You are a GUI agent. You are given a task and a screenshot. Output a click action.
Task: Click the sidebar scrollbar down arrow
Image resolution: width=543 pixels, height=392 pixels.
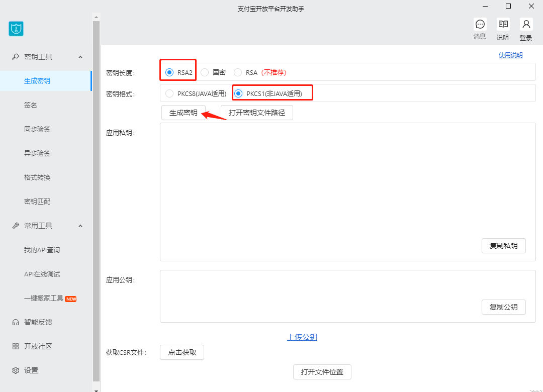[96, 390]
